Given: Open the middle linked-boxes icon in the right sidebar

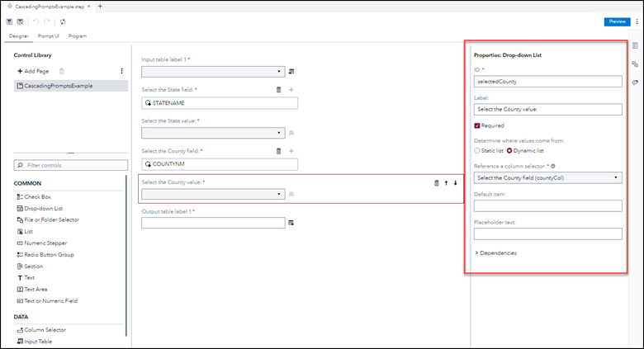Looking at the screenshot, I should tap(635, 64).
